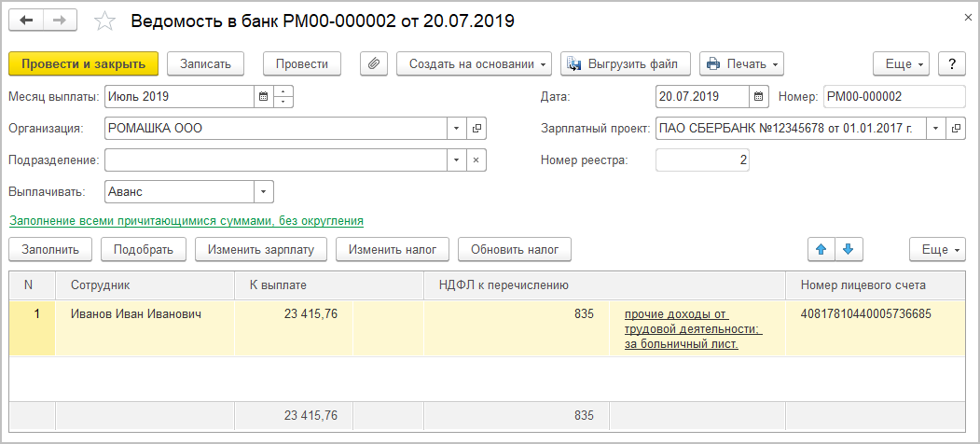Open the calendar picker for Дата
The image size is (980, 444).
(x=759, y=96)
